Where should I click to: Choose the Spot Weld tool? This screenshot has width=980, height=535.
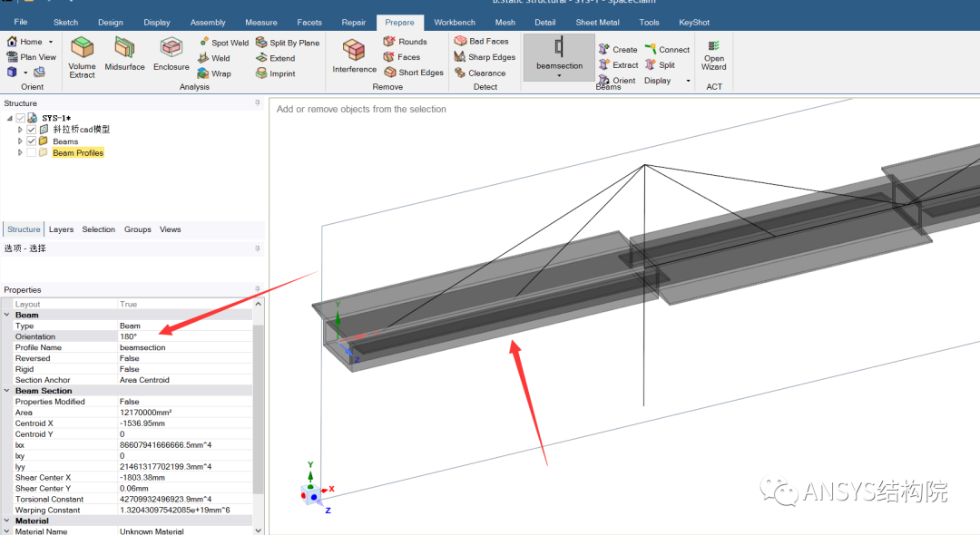pos(224,43)
